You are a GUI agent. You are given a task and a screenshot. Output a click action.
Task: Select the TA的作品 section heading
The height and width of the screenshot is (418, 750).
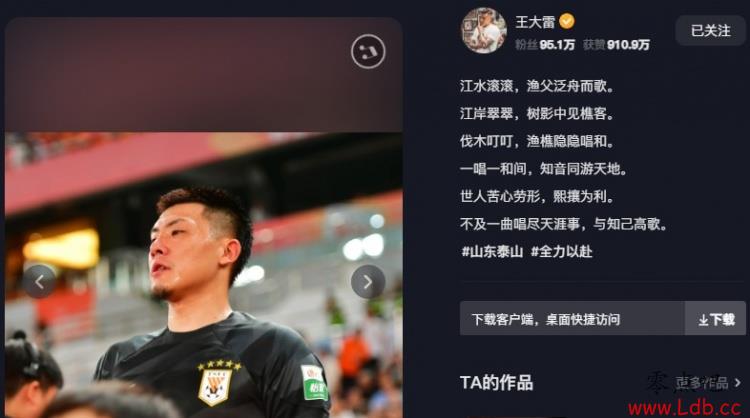496,383
